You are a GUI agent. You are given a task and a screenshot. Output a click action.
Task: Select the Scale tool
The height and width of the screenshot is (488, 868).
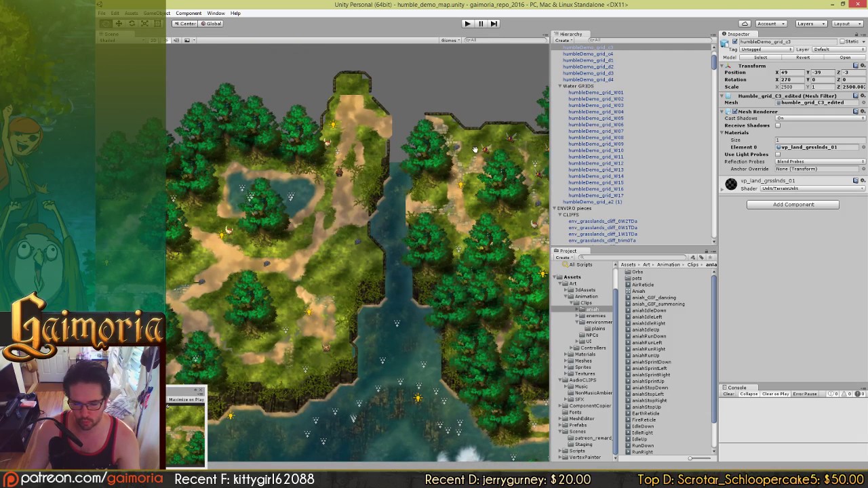[x=144, y=24]
